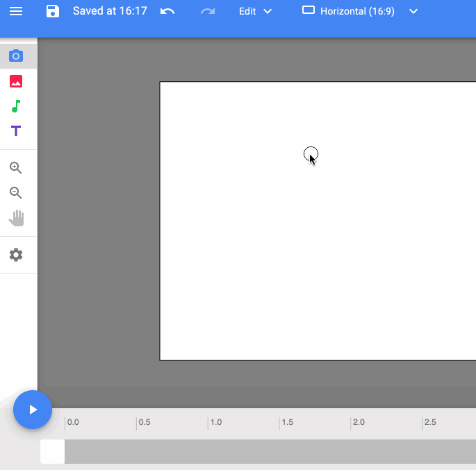Click the 1.5 mark on the timeline ruler
476x470 pixels.
point(287,422)
